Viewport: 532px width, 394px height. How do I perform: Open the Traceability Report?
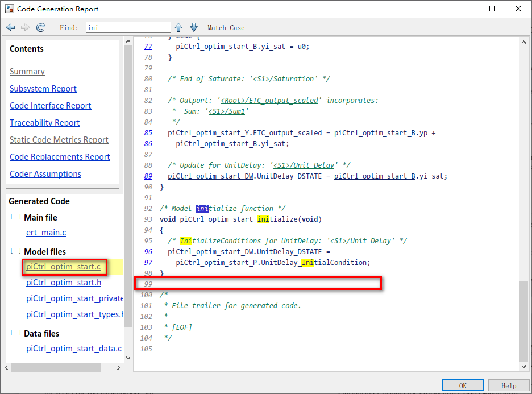tap(44, 123)
